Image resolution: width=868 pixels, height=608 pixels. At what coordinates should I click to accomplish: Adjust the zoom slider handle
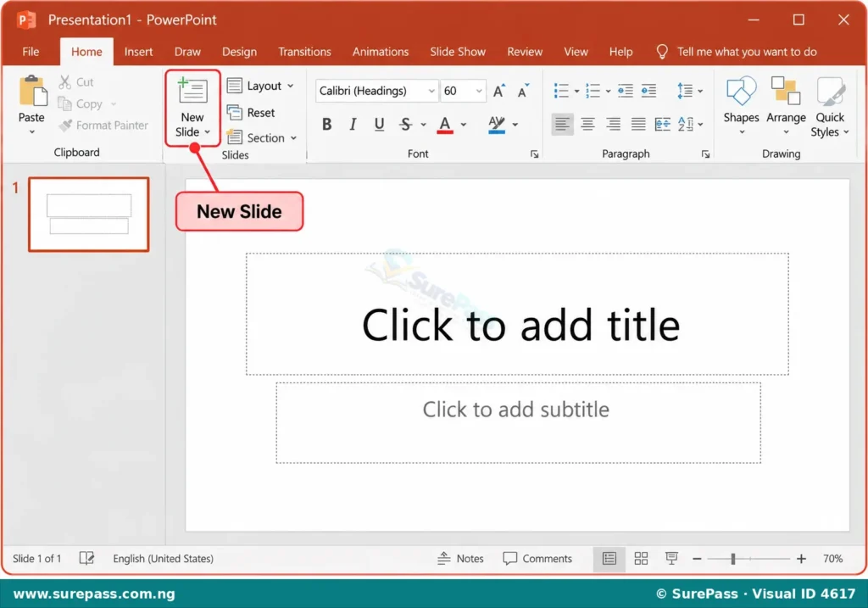click(x=733, y=559)
